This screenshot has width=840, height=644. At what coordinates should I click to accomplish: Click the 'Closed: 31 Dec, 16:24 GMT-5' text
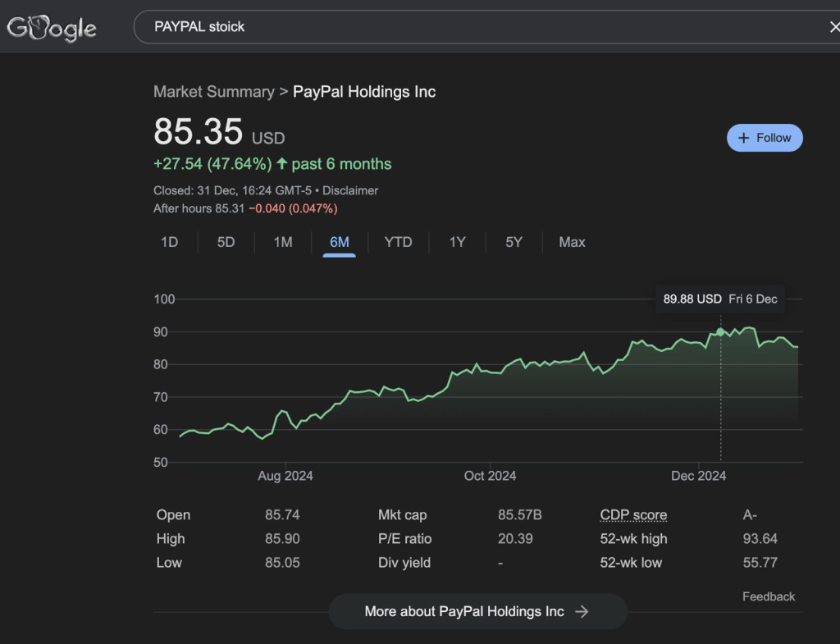[232, 190]
